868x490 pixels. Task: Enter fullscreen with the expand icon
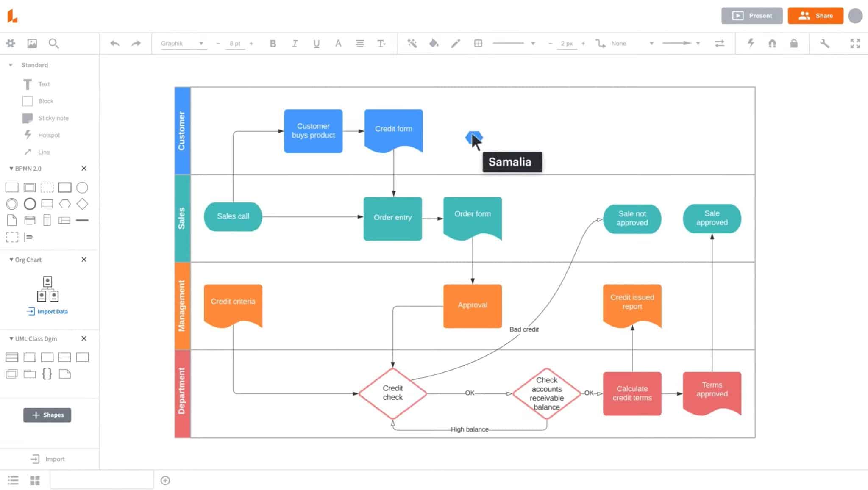856,43
